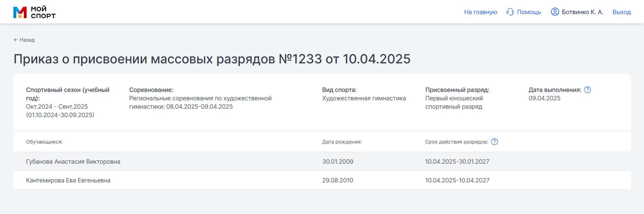644x214 pixels.
Task: Click the Дата рождения column header
Action: (x=342, y=142)
